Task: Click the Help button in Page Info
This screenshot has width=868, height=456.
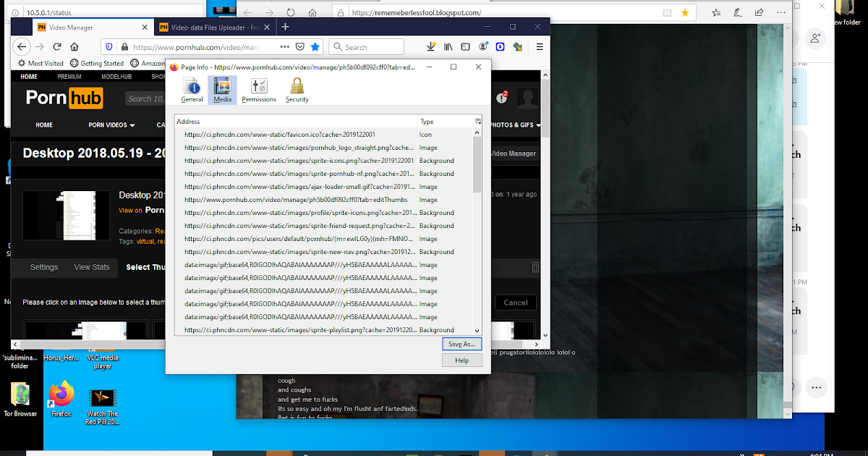Action: (x=461, y=360)
